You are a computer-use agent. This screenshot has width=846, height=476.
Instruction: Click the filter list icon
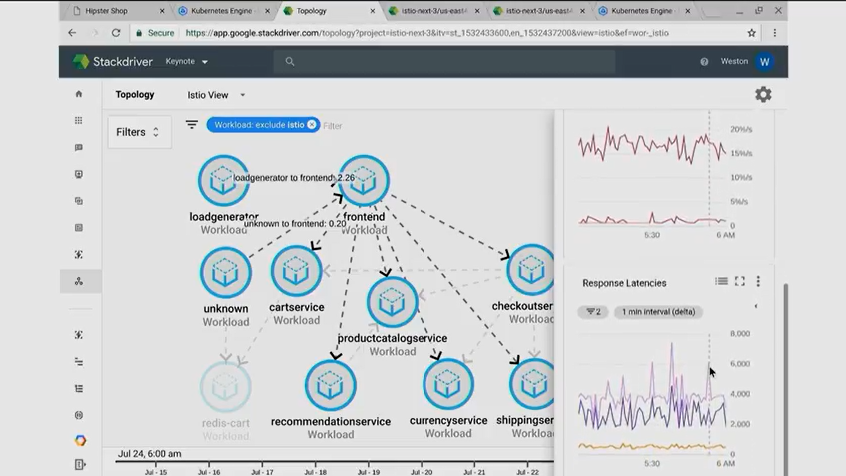pyautogui.click(x=192, y=125)
